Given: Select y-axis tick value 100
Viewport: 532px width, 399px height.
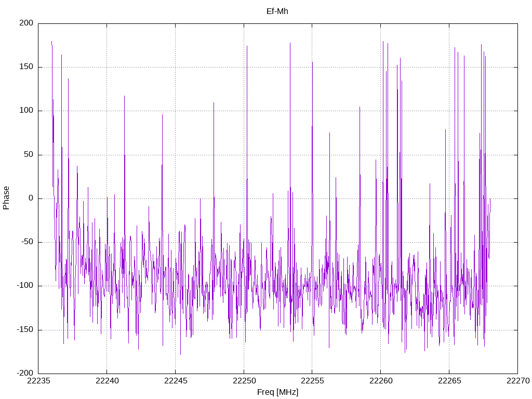Looking at the screenshot, I should (x=26, y=111).
